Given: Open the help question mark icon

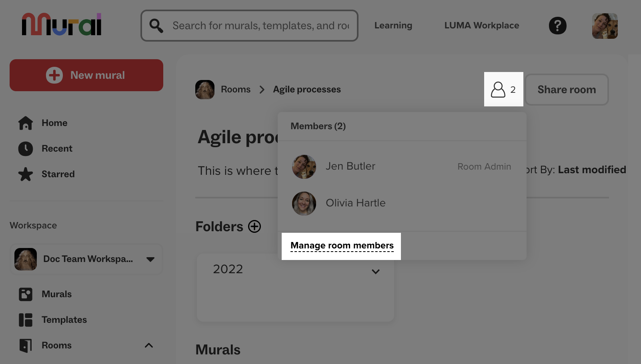Looking at the screenshot, I should tap(557, 26).
